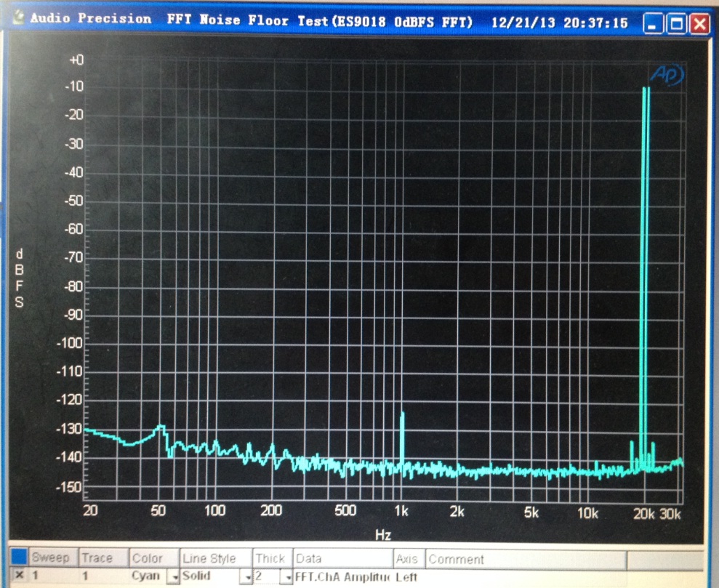Screen dimensions: 719x588
Task: Close the FFT Noise Floor Test window
Action: (700, 23)
